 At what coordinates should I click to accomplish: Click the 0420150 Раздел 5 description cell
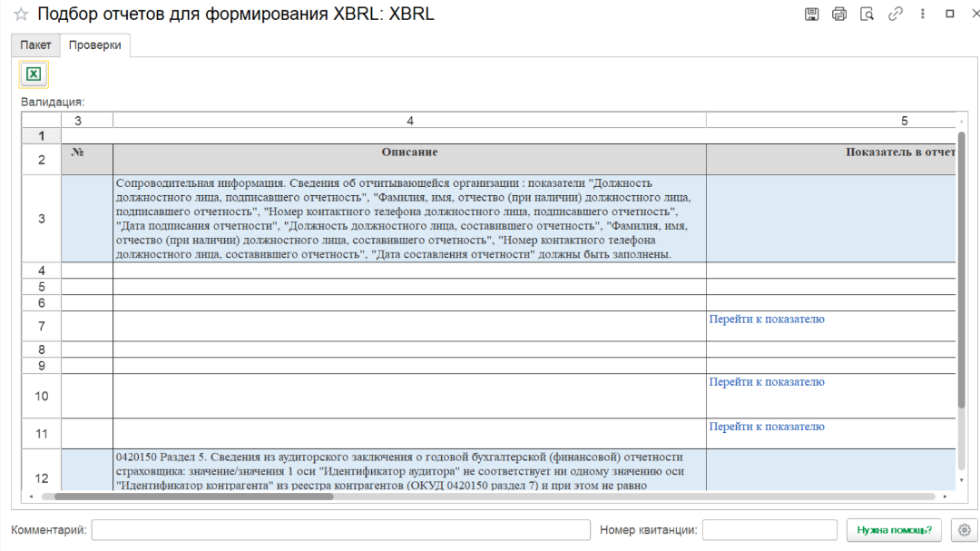[x=410, y=470]
